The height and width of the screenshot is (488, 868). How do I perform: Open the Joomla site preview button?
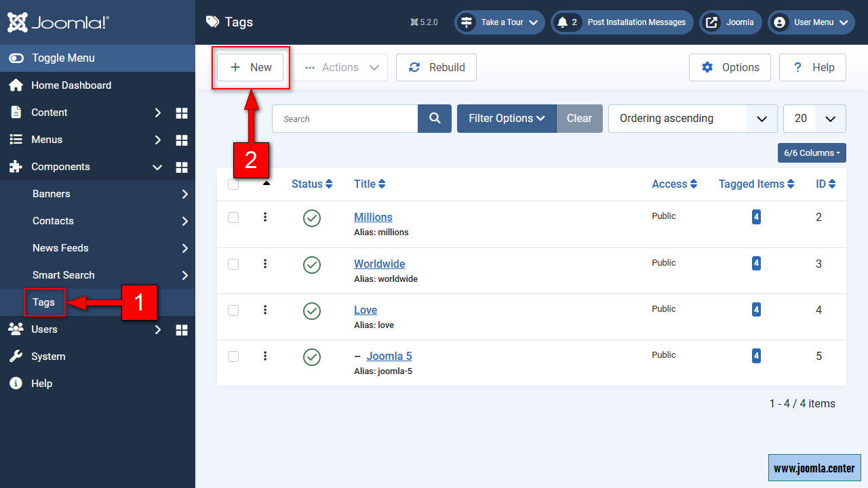tap(730, 22)
